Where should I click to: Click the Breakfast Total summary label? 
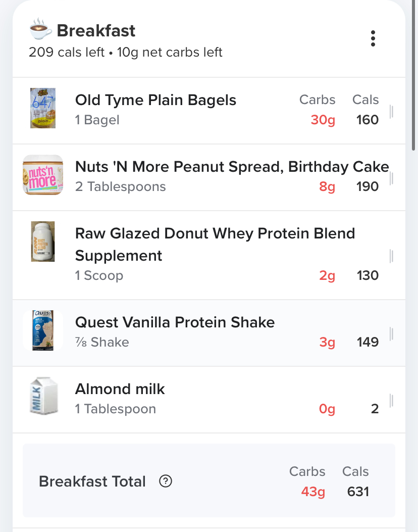click(92, 481)
